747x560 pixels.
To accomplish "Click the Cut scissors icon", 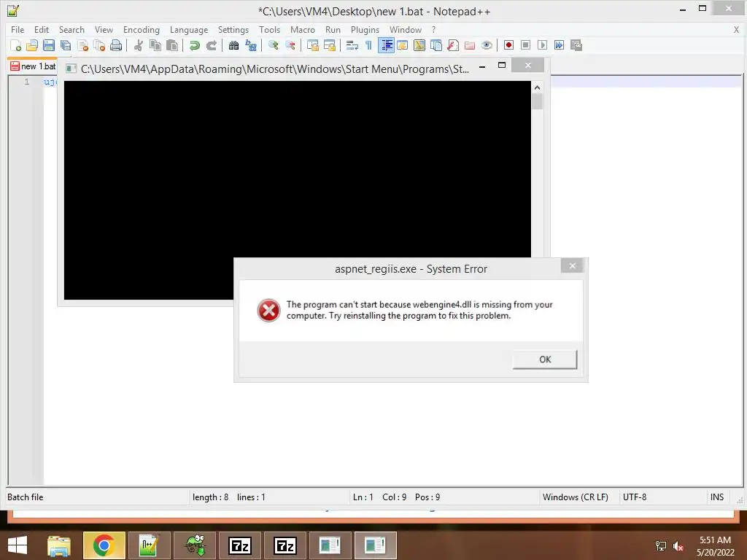I will (139, 45).
